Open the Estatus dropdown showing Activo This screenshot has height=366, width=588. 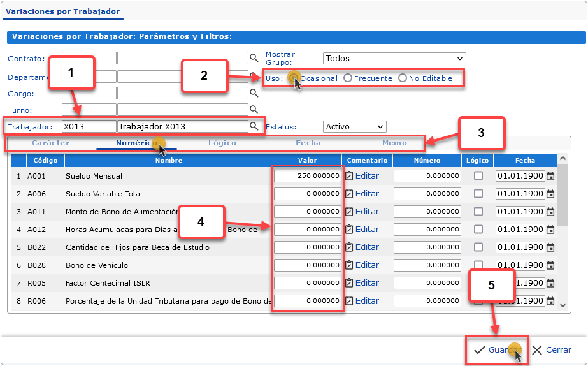(354, 127)
